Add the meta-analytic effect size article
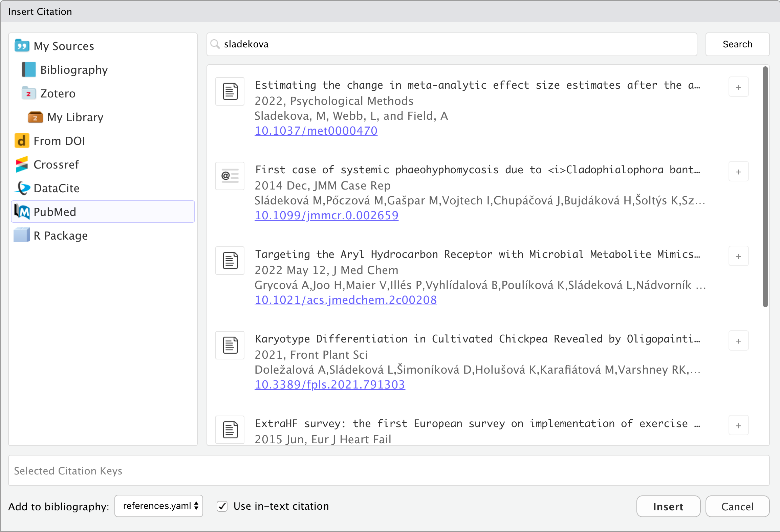Image resolution: width=780 pixels, height=532 pixels. click(738, 87)
